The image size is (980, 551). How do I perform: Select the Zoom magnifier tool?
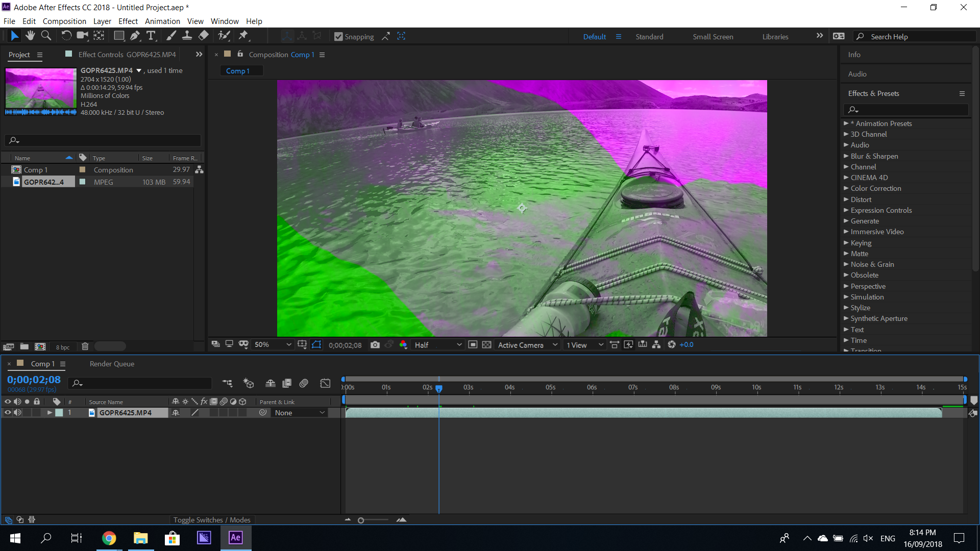pos(46,36)
